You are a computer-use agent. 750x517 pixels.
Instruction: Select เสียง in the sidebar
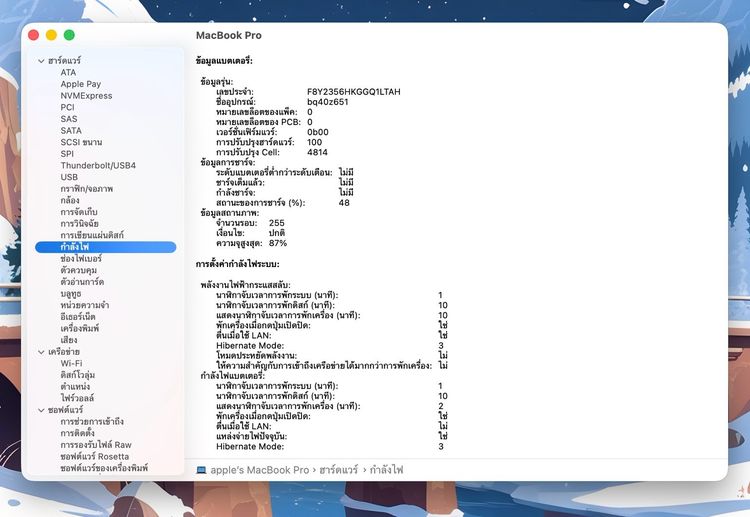tap(69, 340)
